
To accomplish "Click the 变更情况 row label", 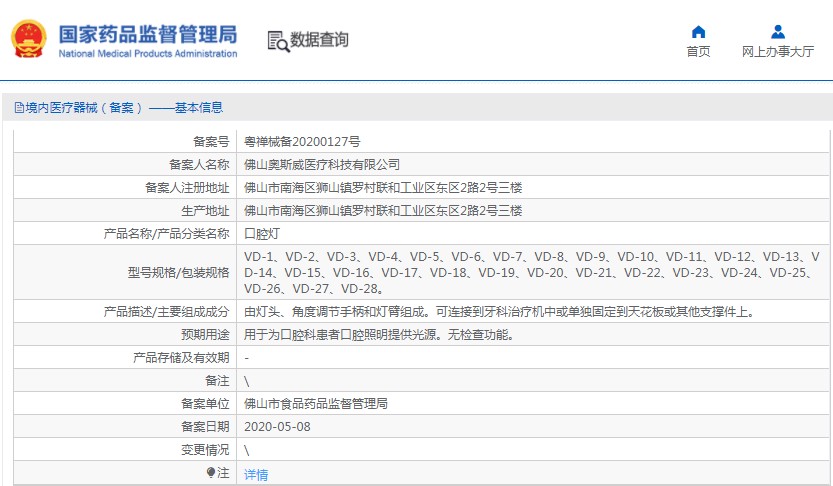I will 205,450.
